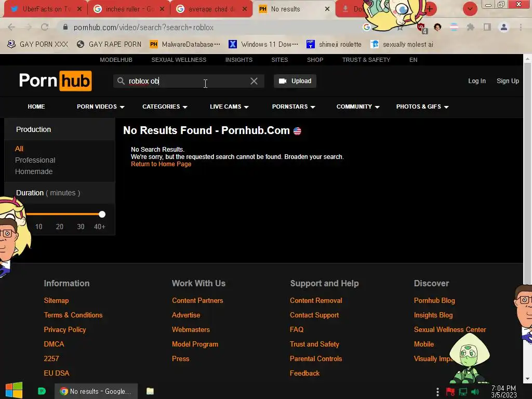Reload the current page
Screen dimensions: 532x399
click(45, 27)
